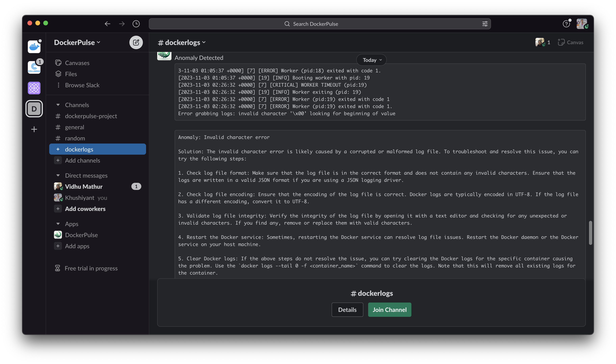The width and height of the screenshot is (616, 364).
Task: Switch to the Docker whale workspace
Action: click(x=34, y=47)
